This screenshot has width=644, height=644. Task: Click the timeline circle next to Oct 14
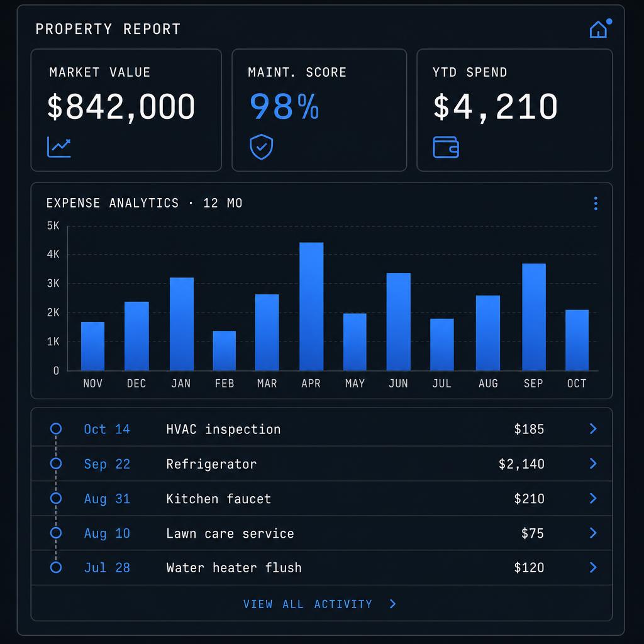(56, 429)
